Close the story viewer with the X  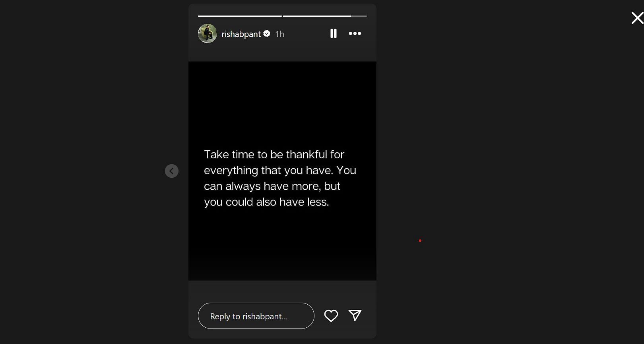click(x=637, y=18)
